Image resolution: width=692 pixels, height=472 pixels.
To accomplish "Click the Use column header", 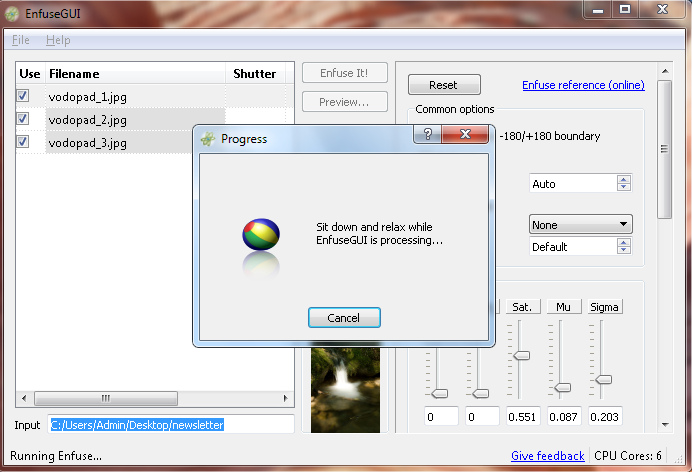I will pyautogui.click(x=30, y=74).
